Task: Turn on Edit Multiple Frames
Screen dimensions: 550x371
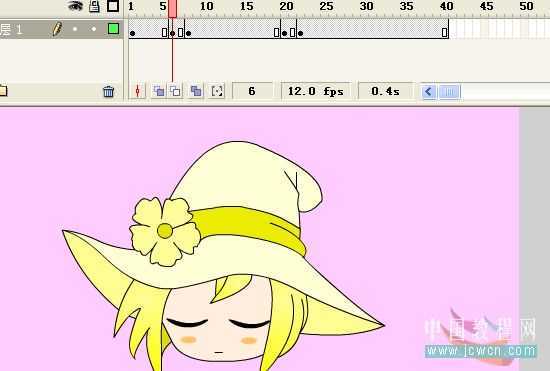Action: point(196,91)
